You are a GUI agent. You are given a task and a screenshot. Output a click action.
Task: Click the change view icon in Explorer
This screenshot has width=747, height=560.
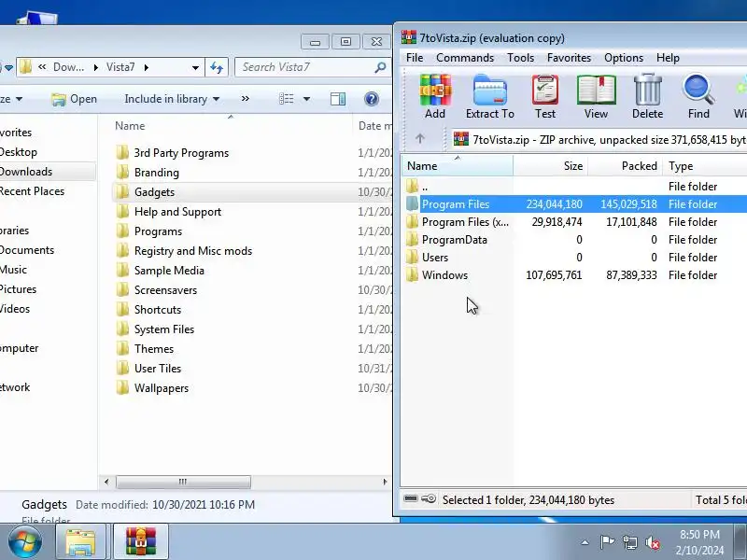(287, 99)
